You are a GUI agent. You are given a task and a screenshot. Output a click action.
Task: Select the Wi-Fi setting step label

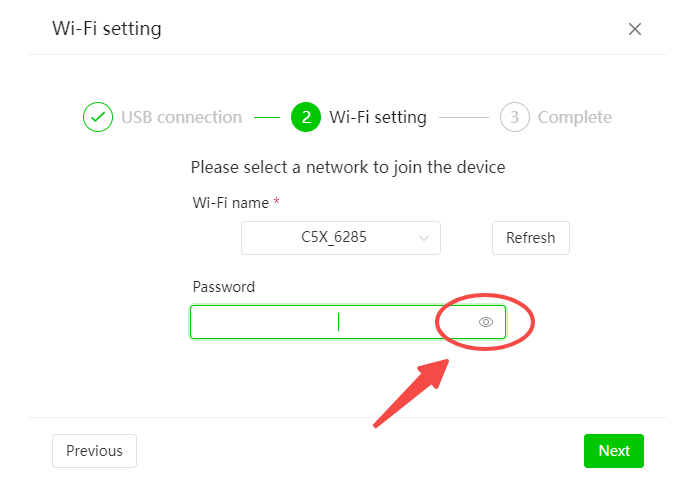point(378,117)
